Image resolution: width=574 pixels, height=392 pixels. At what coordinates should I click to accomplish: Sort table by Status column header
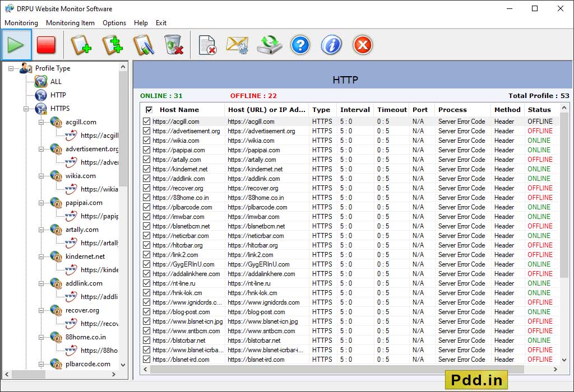click(542, 110)
